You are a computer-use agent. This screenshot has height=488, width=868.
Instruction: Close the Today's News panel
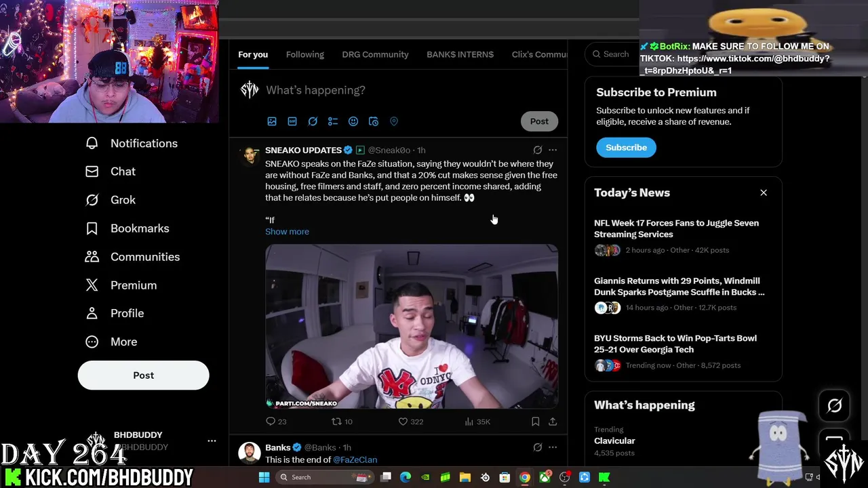coord(764,192)
